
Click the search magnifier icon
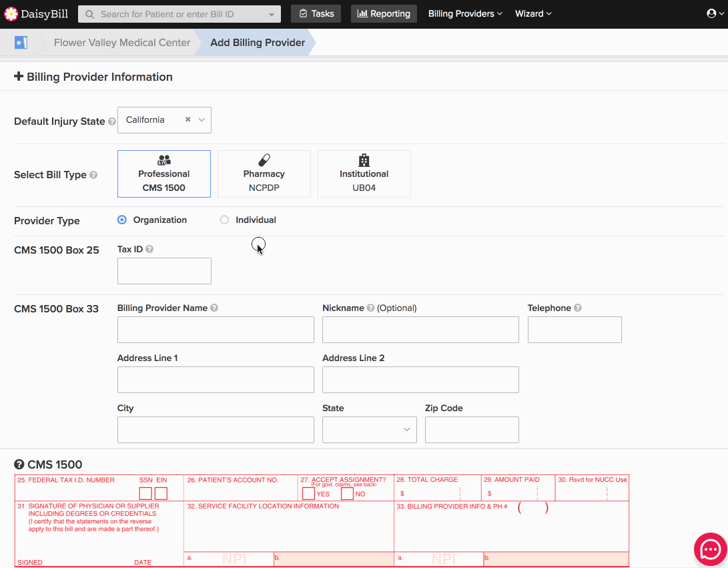pos(89,15)
